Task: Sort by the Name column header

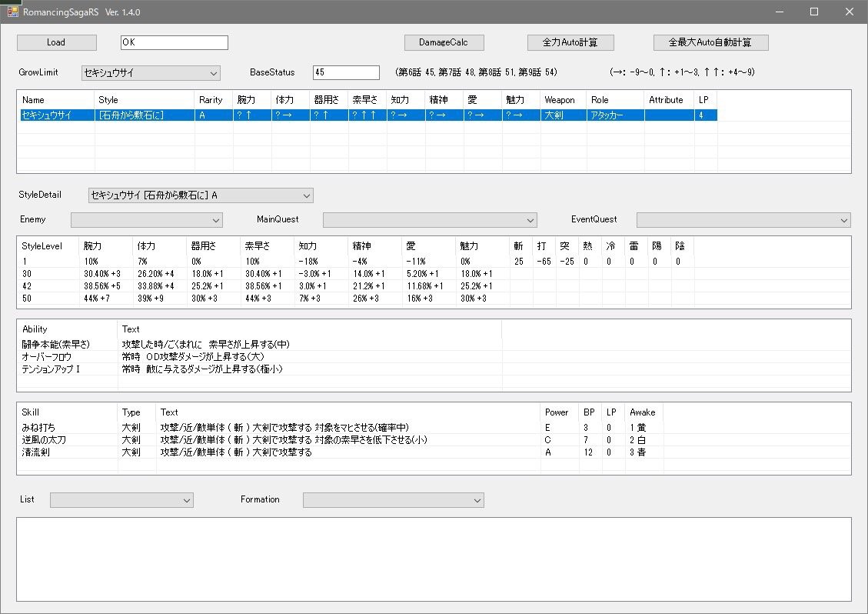Action: pyautogui.click(x=57, y=100)
